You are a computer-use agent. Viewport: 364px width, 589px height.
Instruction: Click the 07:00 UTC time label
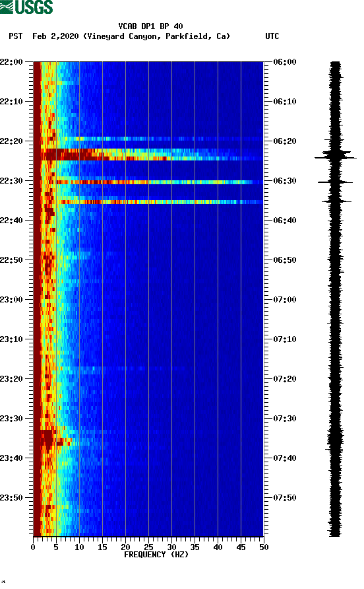pos(285,299)
